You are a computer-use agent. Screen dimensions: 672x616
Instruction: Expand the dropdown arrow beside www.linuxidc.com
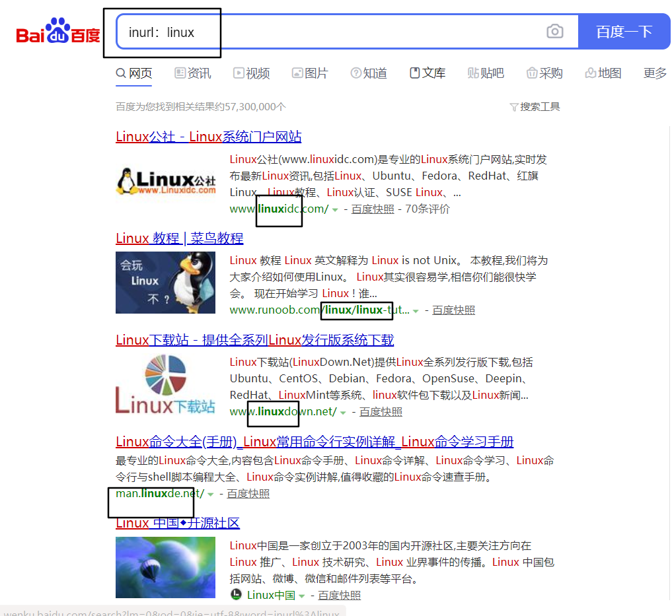pyautogui.click(x=335, y=209)
